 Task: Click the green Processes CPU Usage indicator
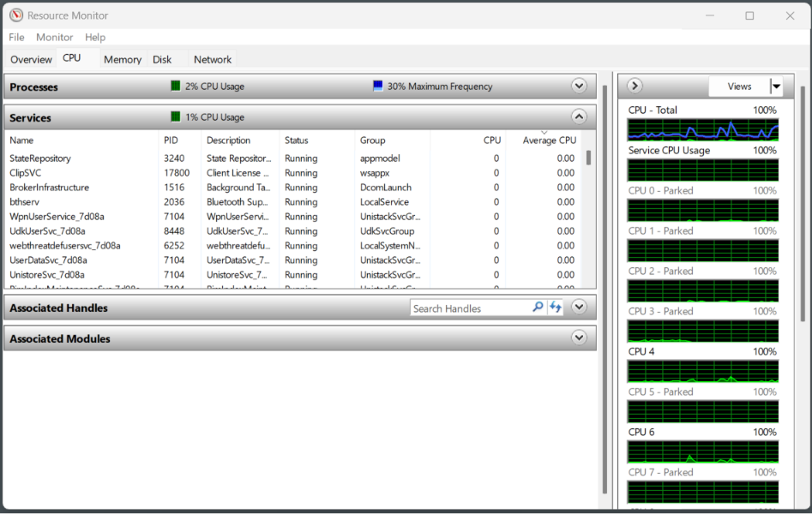pyautogui.click(x=176, y=86)
